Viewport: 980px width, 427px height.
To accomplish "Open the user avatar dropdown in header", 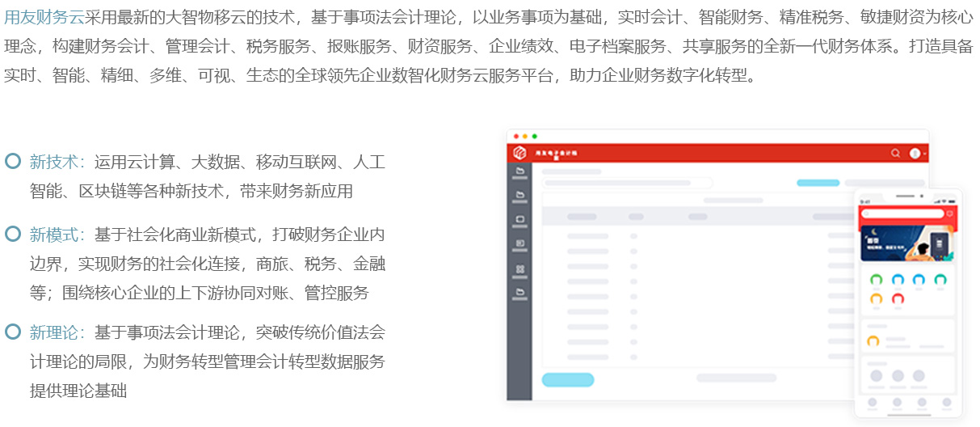I will [916, 153].
